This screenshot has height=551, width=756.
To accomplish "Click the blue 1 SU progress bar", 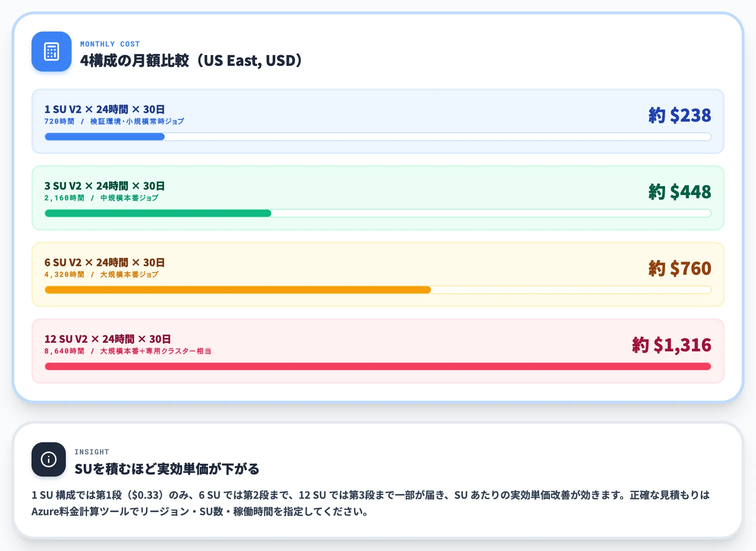I will [378, 137].
